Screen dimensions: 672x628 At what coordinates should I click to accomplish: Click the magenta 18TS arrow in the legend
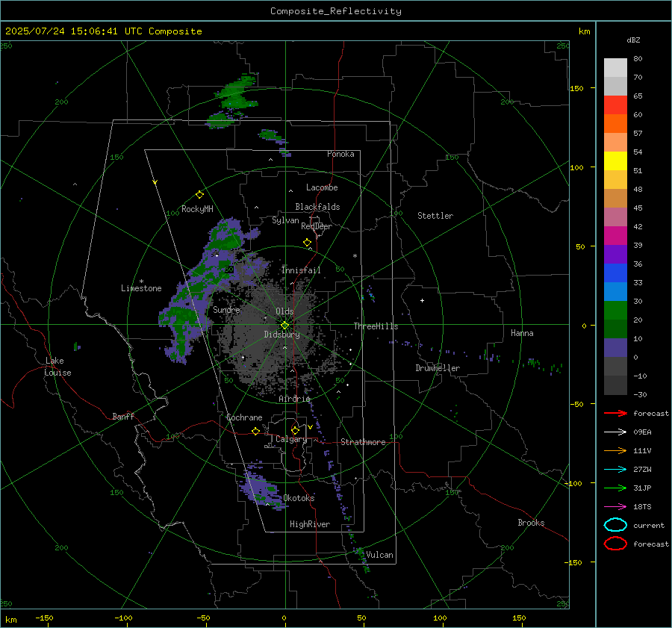[615, 507]
